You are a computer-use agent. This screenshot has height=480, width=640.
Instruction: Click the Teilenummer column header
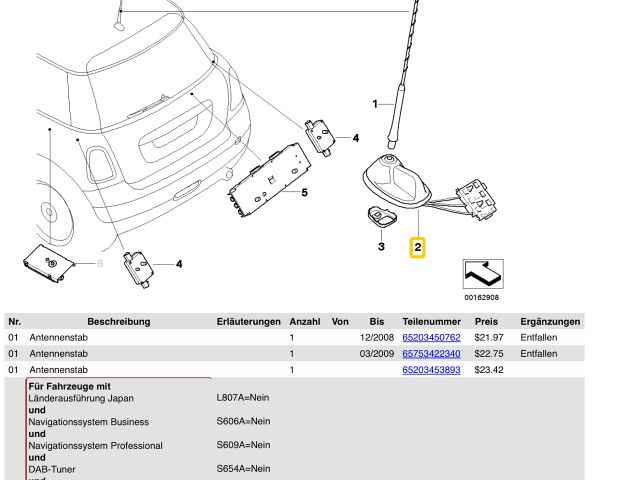click(x=431, y=322)
